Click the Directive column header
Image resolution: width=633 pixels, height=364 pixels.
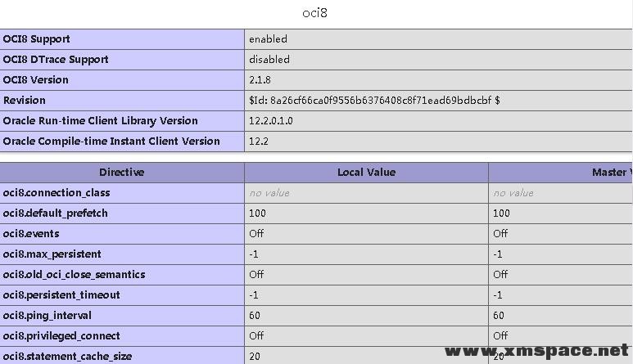click(122, 173)
